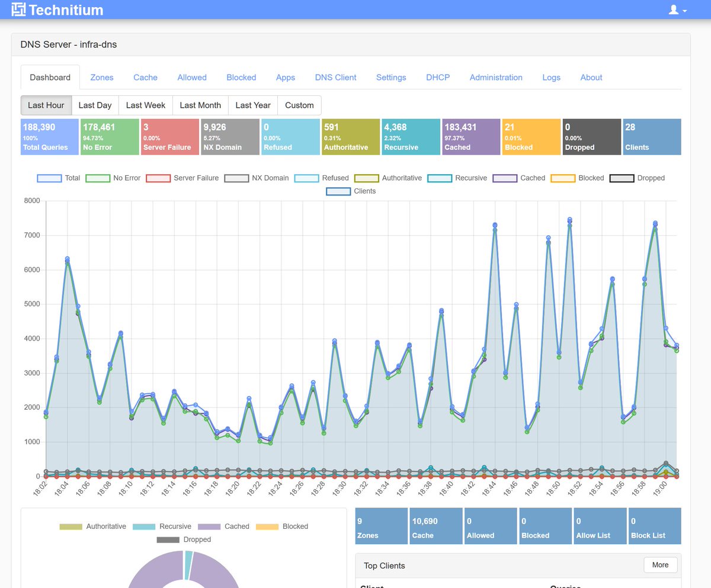Toggle Recursive in pie chart legend

162,526
